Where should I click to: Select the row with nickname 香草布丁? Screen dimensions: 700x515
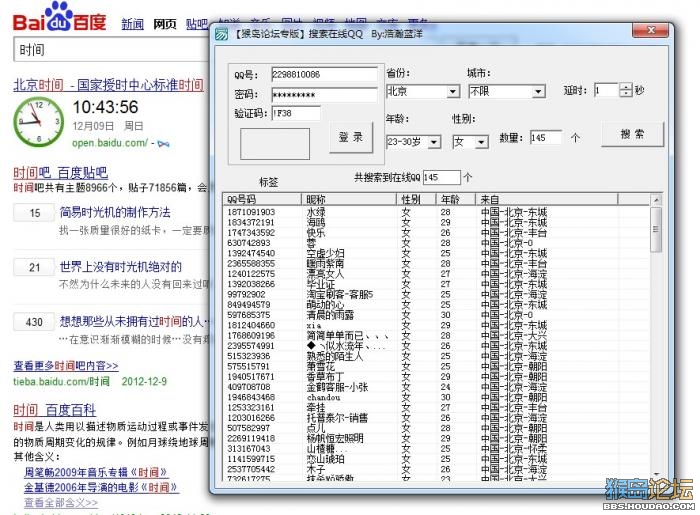coord(435,377)
